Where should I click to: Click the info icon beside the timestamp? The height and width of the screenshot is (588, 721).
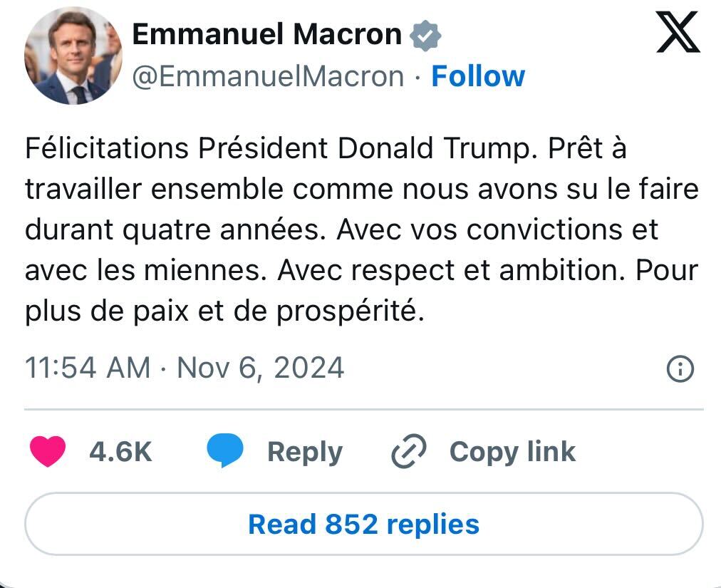coord(680,368)
